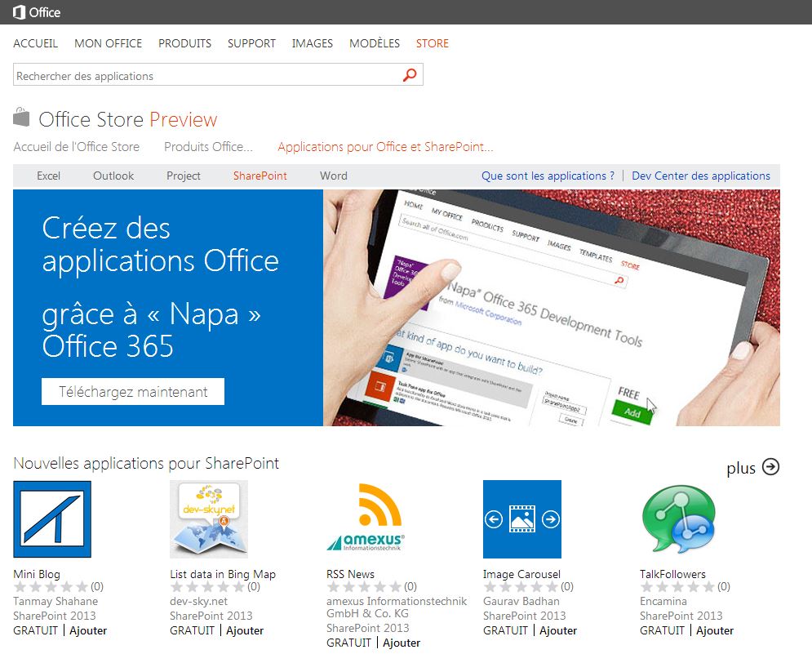Open Dev Center des applications link
This screenshot has width=812, height=663.
pos(700,176)
